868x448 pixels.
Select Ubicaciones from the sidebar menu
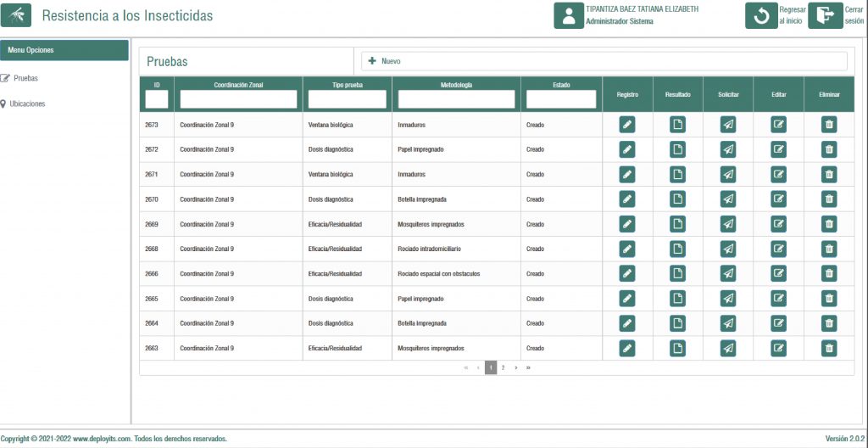[x=27, y=104]
